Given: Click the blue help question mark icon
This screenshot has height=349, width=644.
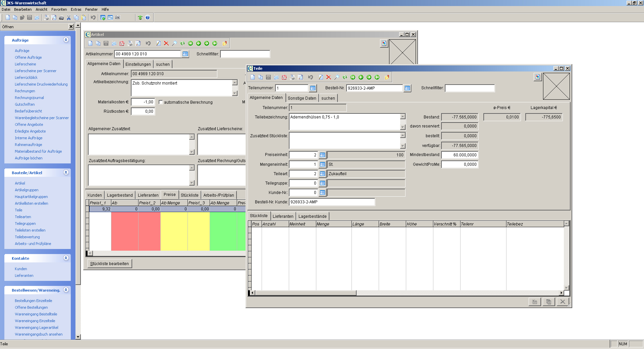Looking at the screenshot, I should pos(148,17).
